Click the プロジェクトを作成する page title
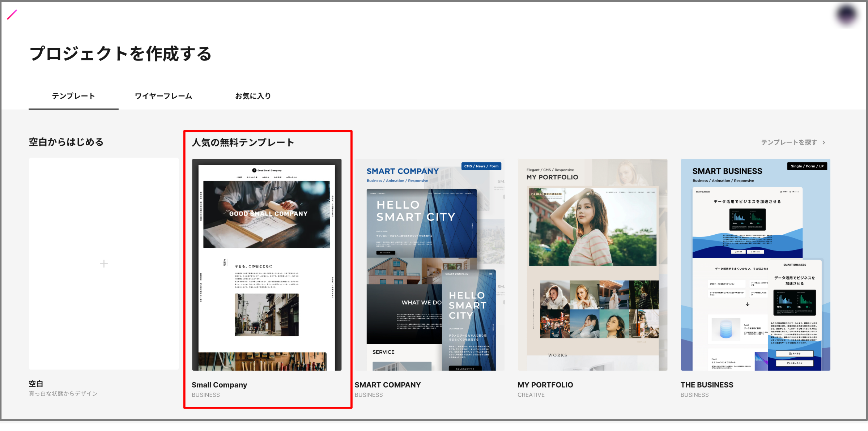 (120, 54)
